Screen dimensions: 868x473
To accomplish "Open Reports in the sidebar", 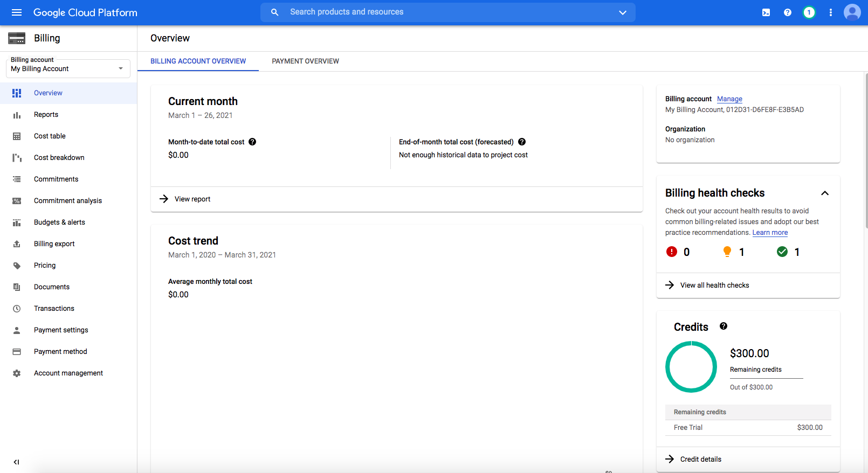I will (68, 115).
